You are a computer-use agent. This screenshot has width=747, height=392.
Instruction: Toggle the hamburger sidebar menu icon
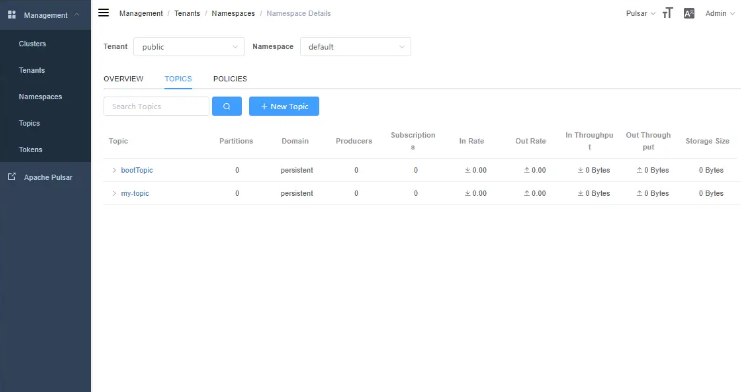103,13
